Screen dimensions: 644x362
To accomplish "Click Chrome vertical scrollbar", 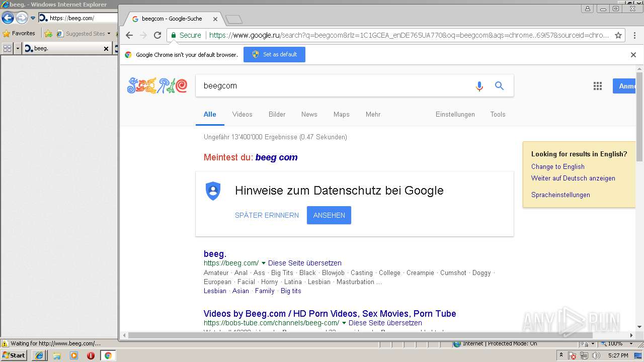I will click(x=639, y=117).
